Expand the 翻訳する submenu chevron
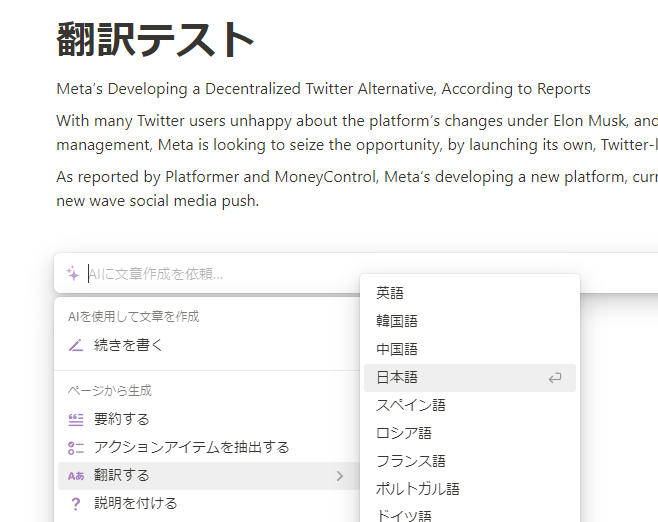Screen dimensions: 658x522 [x=339, y=476]
